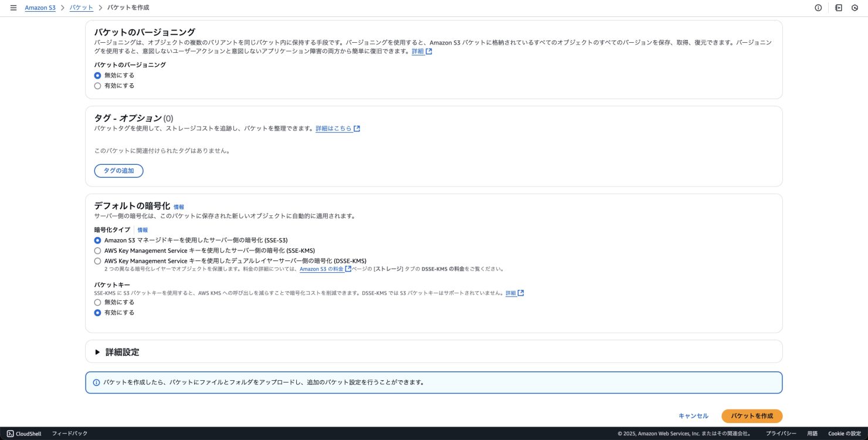Click the info circle icon in top bar

[x=818, y=8]
